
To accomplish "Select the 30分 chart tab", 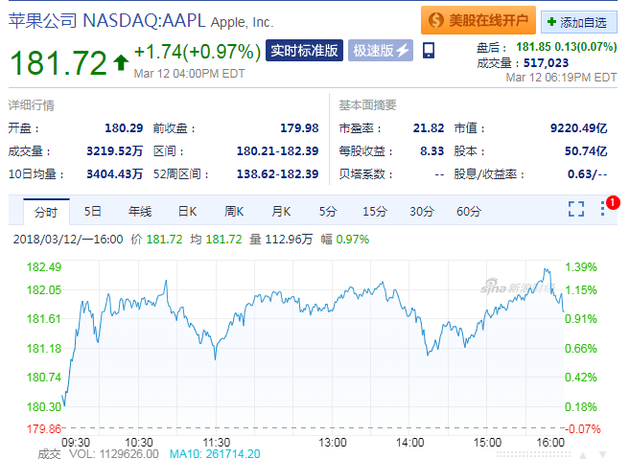I will (x=422, y=211).
